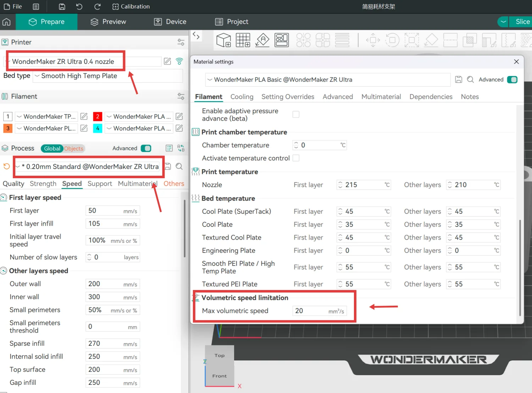Screen dimensions: 532x393
Task: Open the Bed type dropdown
Action: (108, 76)
